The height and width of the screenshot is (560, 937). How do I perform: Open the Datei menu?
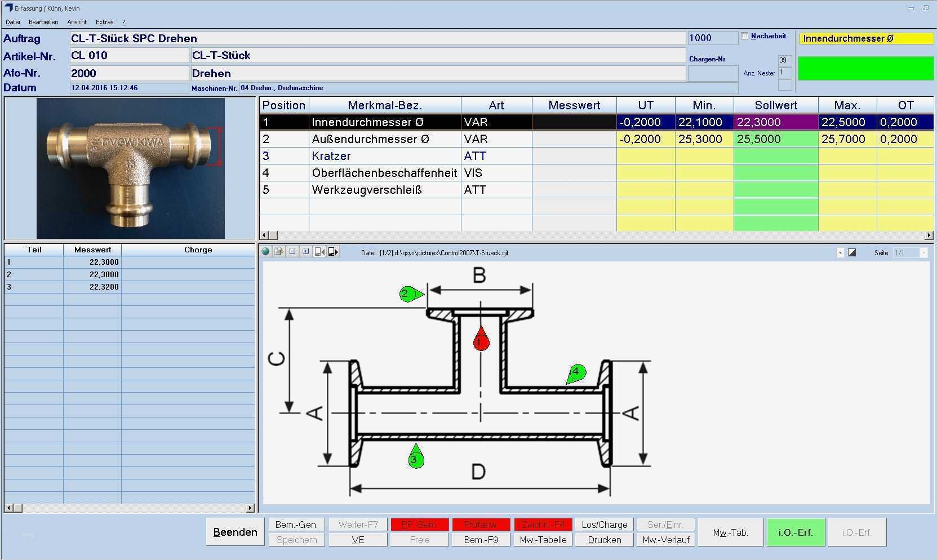pos(13,22)
